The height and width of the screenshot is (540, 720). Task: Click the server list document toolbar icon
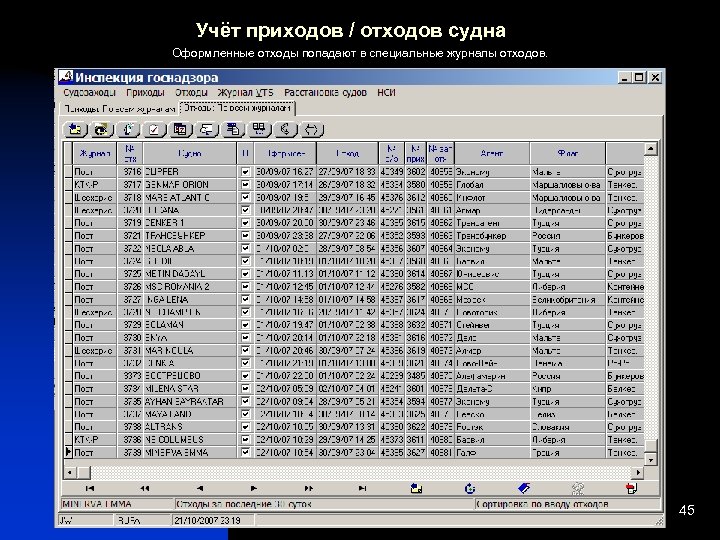point(233,130)
